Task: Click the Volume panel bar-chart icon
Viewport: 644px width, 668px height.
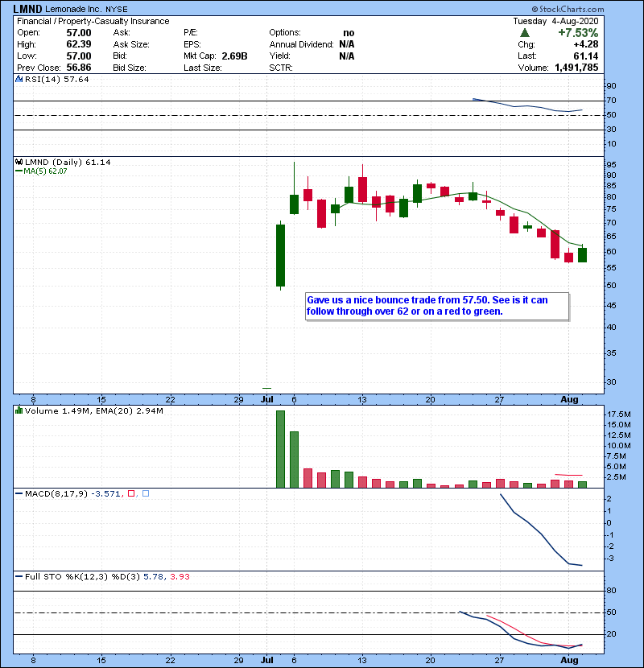Action: pyautogui.click(x=19, y=410)
